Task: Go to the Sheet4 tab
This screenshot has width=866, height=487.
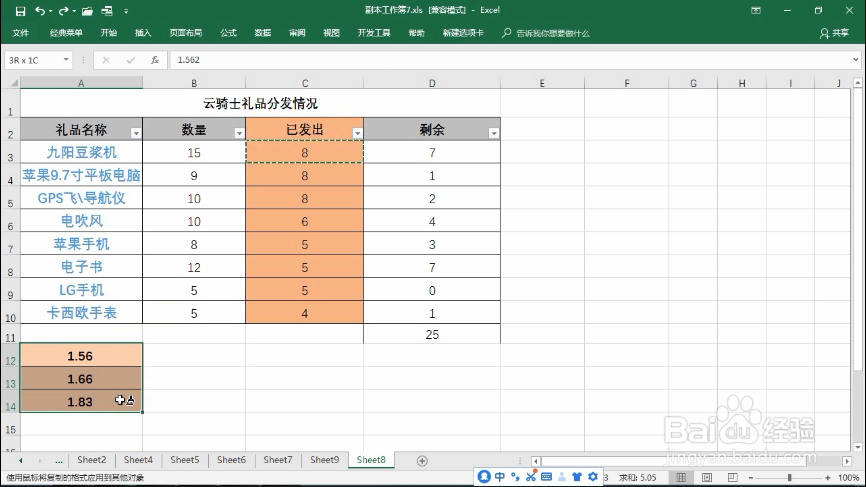Action: (138, 459)
